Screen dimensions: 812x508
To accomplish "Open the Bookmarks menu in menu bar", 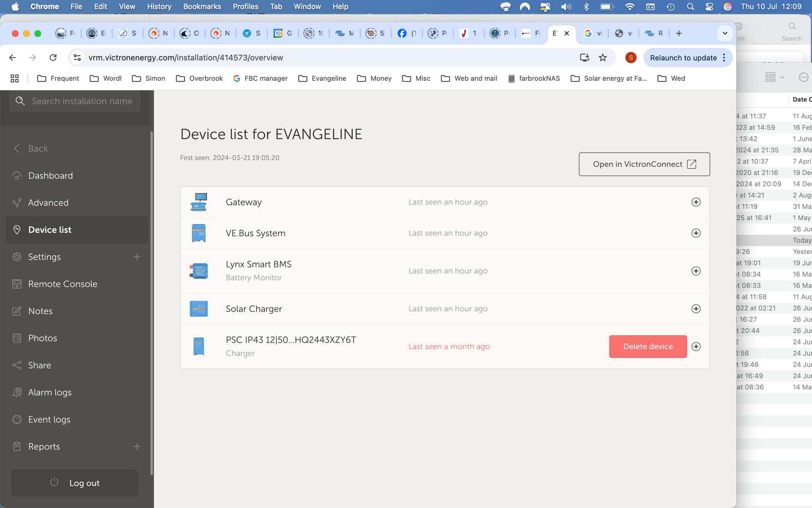I will tap(202, 6).
